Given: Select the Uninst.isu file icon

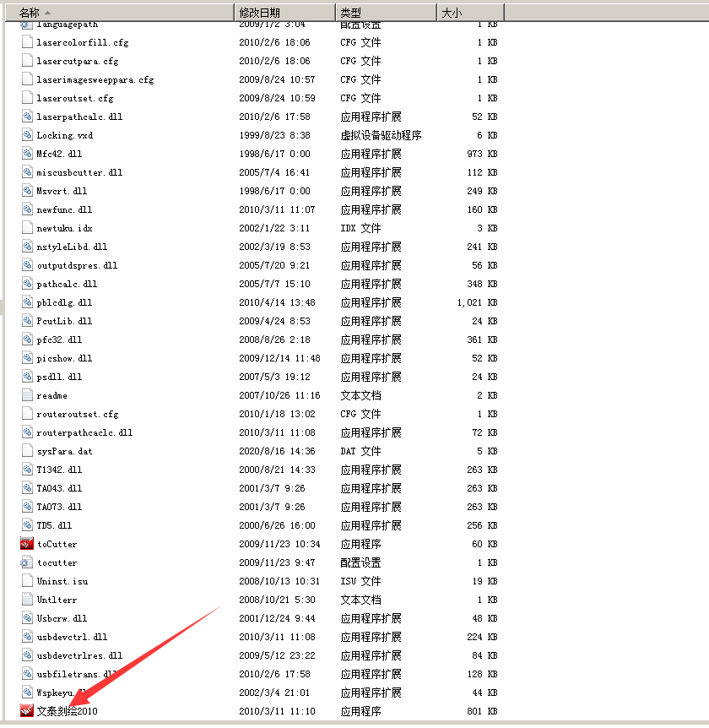Looking at the screenshot, I should (27, 581).
